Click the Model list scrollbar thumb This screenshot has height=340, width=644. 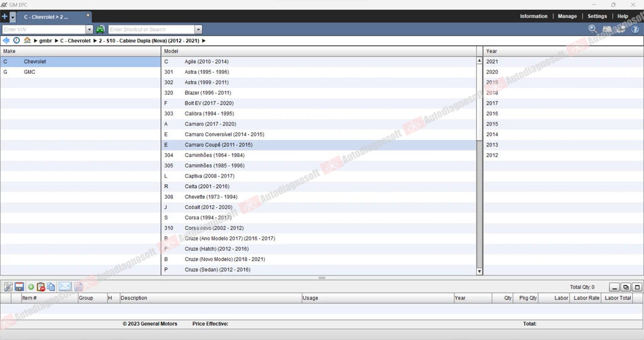(479, 102)
